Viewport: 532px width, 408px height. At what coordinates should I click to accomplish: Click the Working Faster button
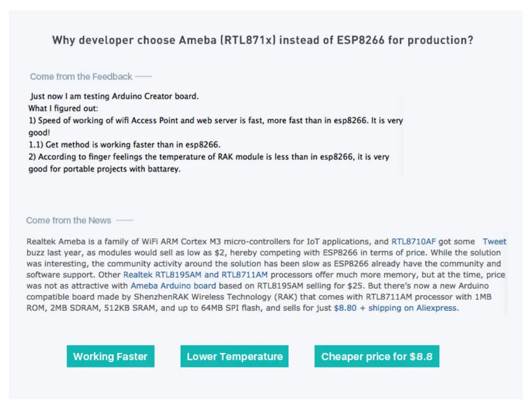110,356
